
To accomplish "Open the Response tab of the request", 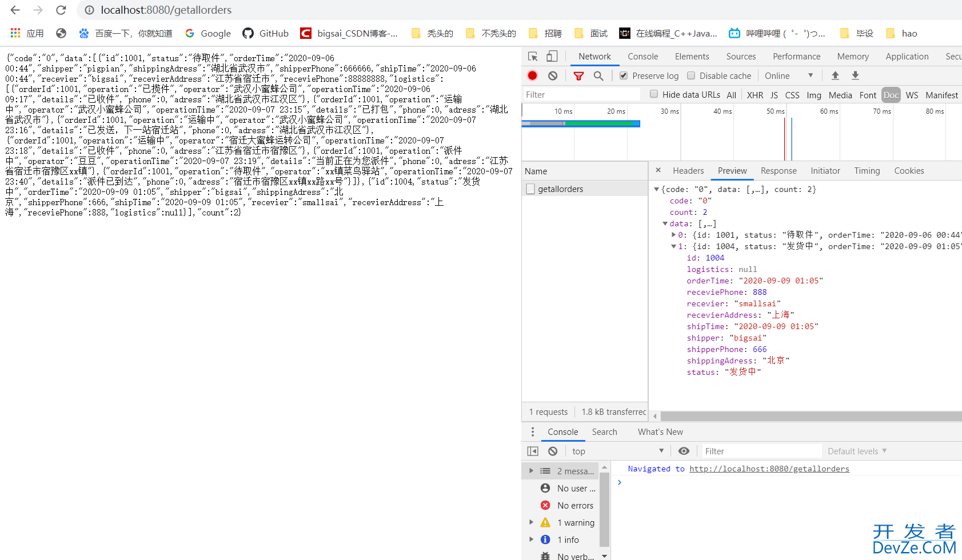I will tap(779, 170).
